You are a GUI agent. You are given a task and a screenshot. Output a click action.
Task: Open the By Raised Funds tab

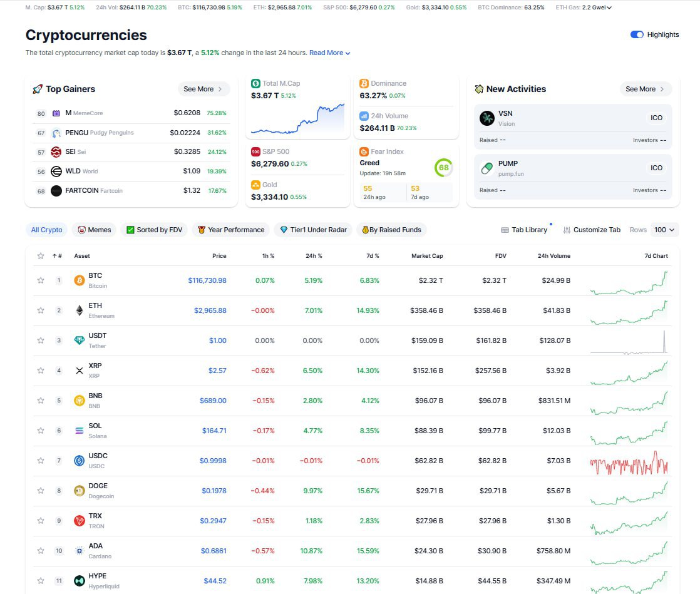[391, 230]
